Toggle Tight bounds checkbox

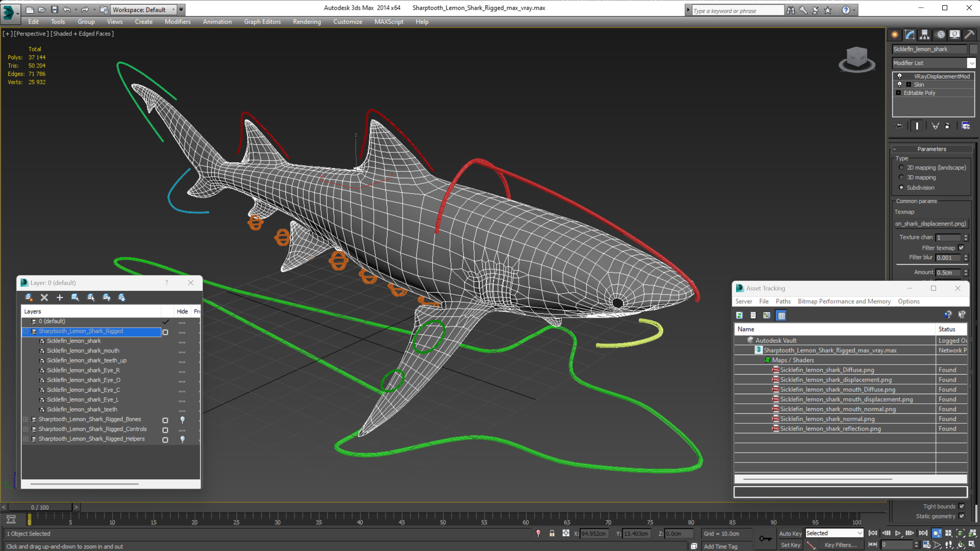click(x=961, y=506)
